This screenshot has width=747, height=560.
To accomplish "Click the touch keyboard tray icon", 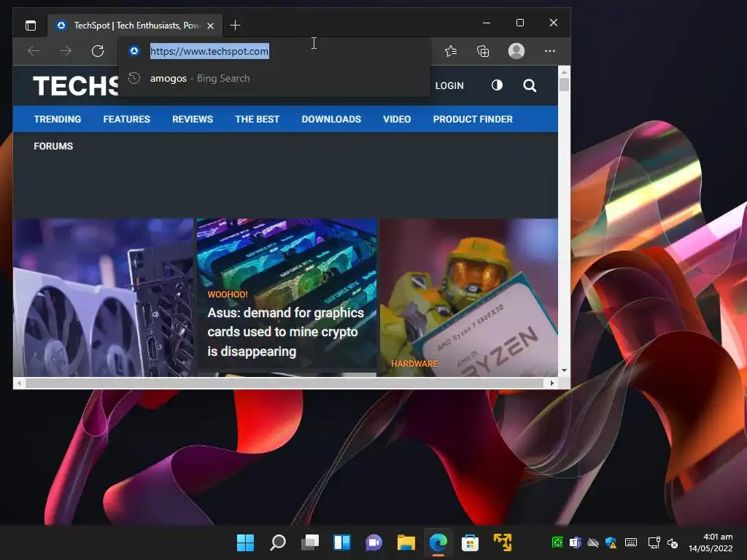I will tap(631, 542).
